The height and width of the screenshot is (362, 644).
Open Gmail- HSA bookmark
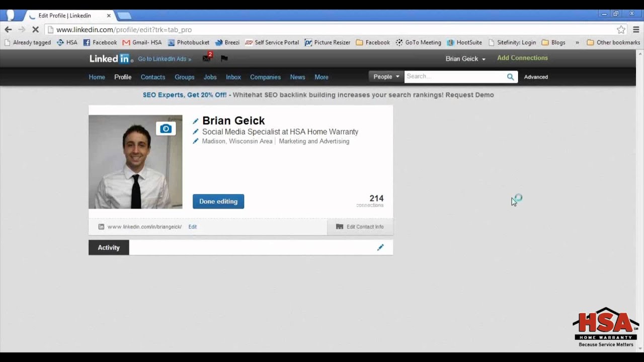[x=142, y=43]
